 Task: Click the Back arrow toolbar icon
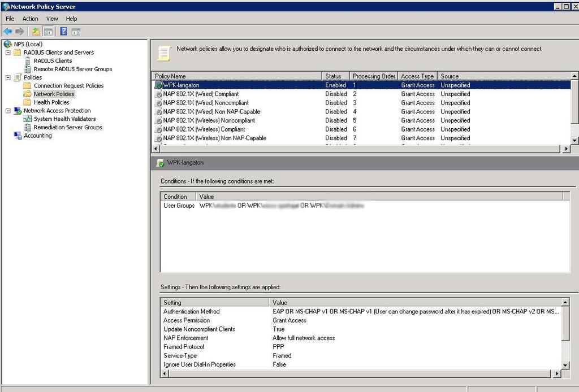pos(8,32)
